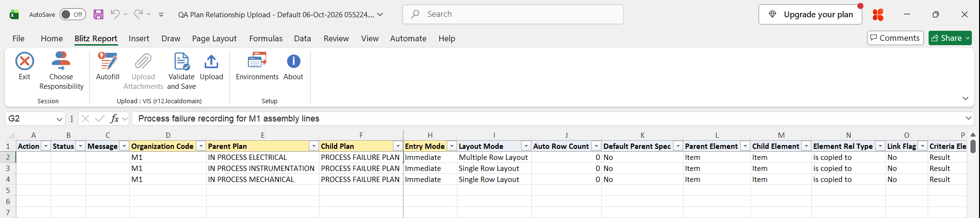Open Organization Code filter dropdown
Viewport: 980px width, 218px height.
coord(201,146)
